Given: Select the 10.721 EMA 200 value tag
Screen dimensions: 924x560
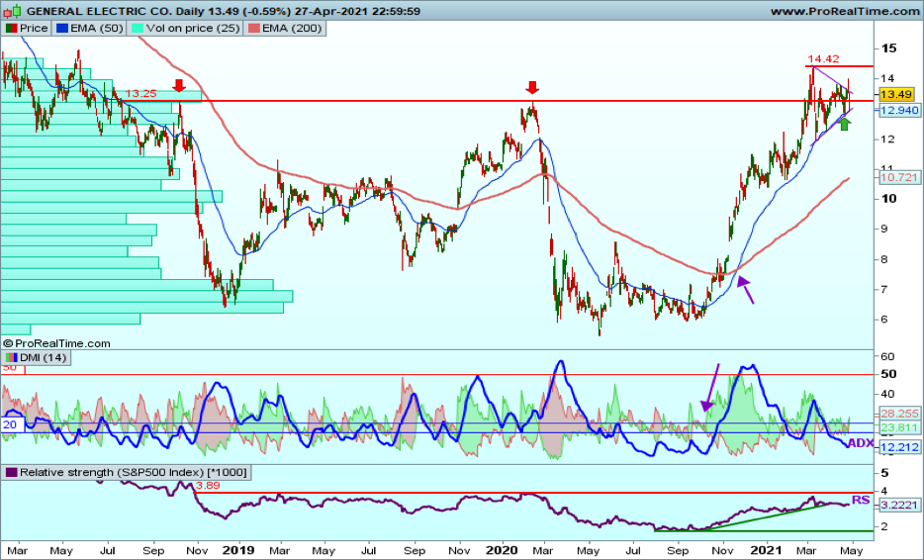Looking at the screenshot, I should coord(899,177).
